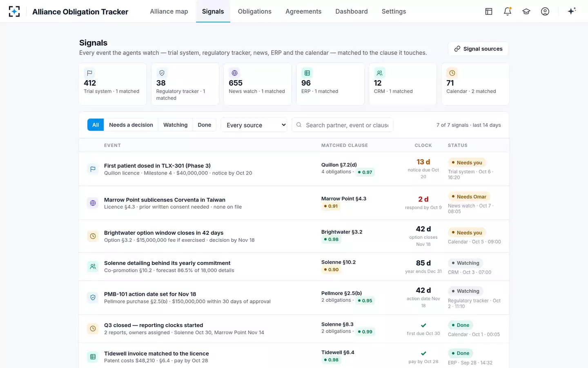Open the Dashboard tab
Screen dimensions: 588x368
(x=352, y=11)
